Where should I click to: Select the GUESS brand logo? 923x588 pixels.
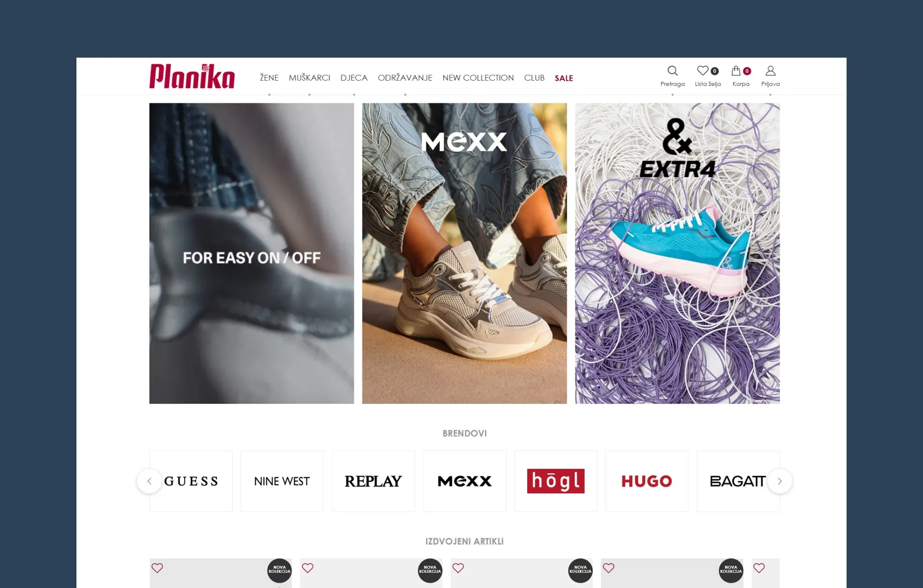(x=191, y=481)
